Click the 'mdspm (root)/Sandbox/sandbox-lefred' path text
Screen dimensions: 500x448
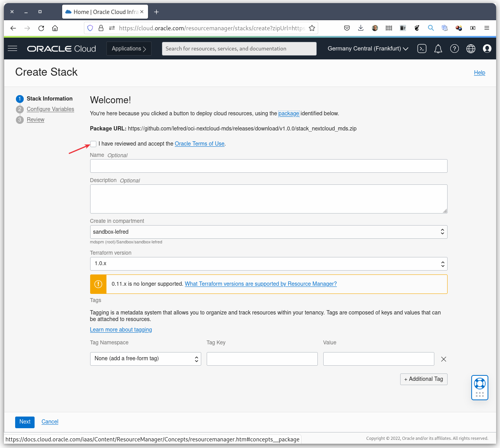pos(126,242)
